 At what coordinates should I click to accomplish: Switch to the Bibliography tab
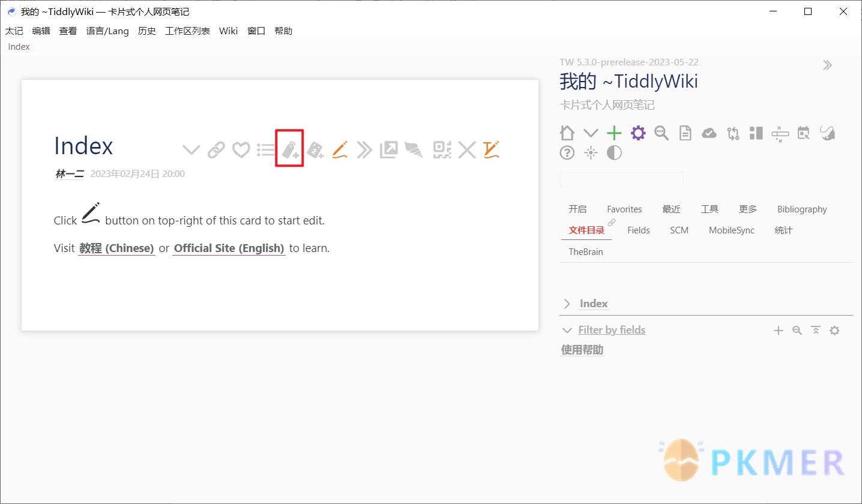[x=802, y=209]
